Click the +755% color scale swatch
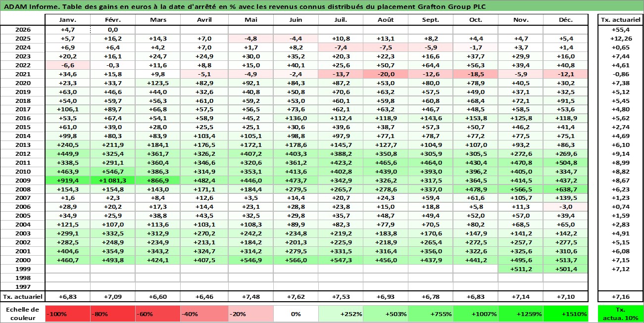 click(x=430, y=314)
